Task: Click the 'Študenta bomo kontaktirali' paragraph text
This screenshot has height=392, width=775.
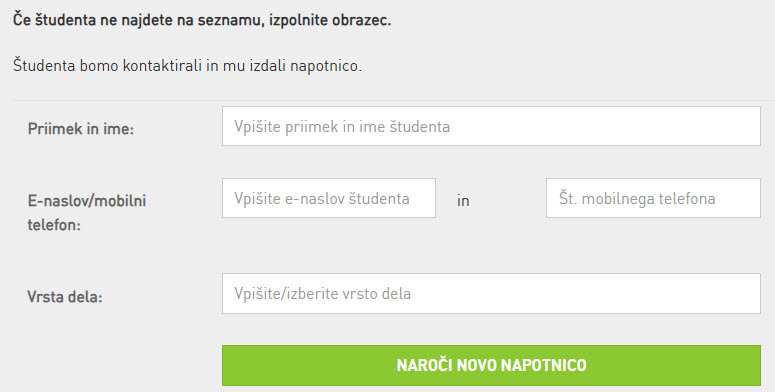Action: (187, 65)
